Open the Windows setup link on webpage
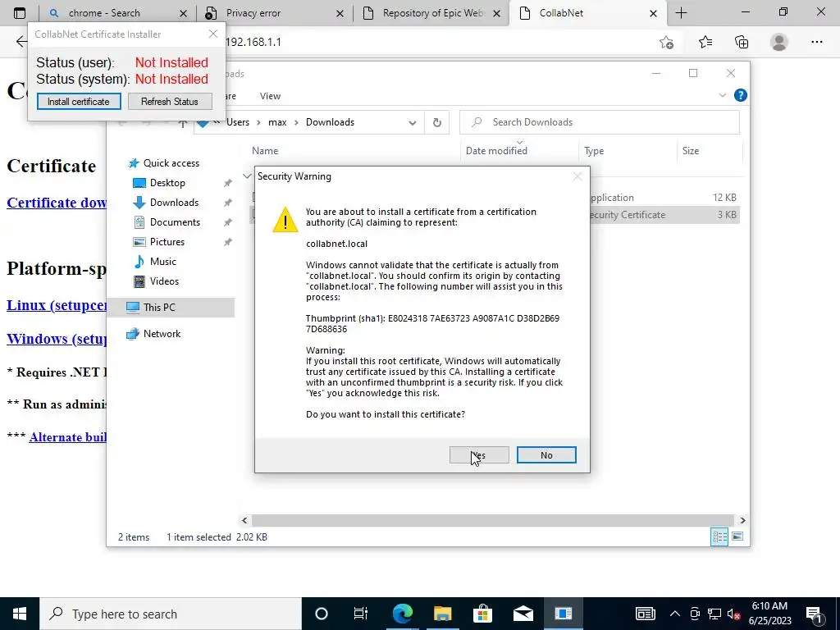Image resolution: width=840 pixels, height=630 pixels. (57, 339)
